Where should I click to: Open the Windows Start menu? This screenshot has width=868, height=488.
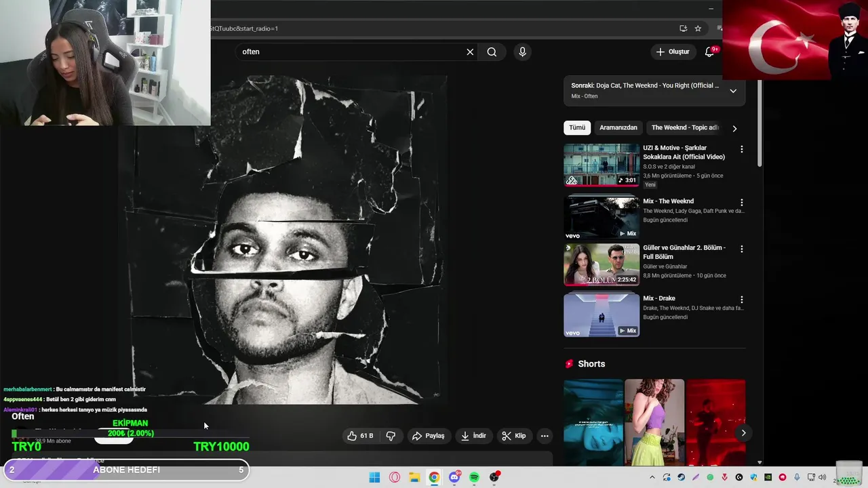point(374,478)
